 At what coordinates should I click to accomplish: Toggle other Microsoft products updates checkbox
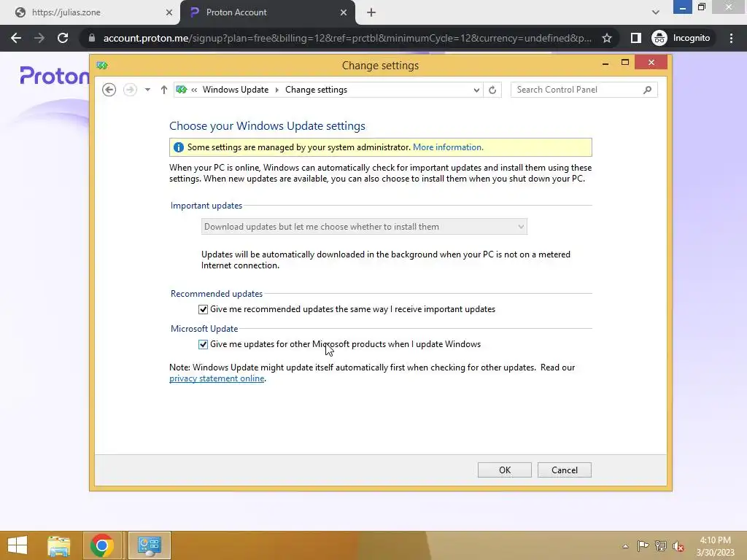point(203,344)
